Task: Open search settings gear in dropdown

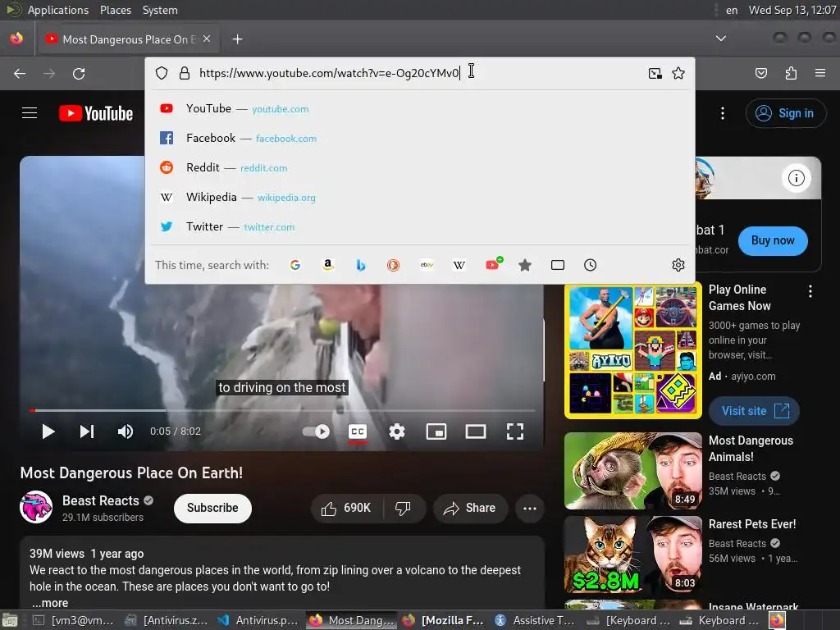Action: click(x=678, y=265)
